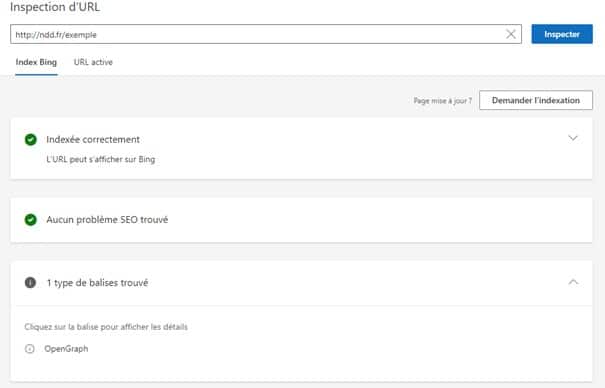
Task: Select the Indexée correctement heading
Action: (x=93, y=139)
